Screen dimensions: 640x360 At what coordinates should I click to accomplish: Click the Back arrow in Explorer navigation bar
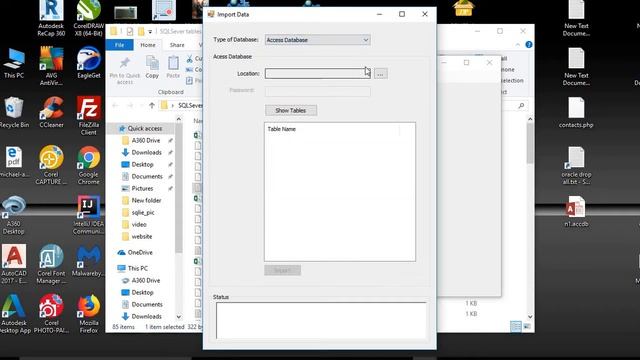pyautogui.click(x=116, y=106)
